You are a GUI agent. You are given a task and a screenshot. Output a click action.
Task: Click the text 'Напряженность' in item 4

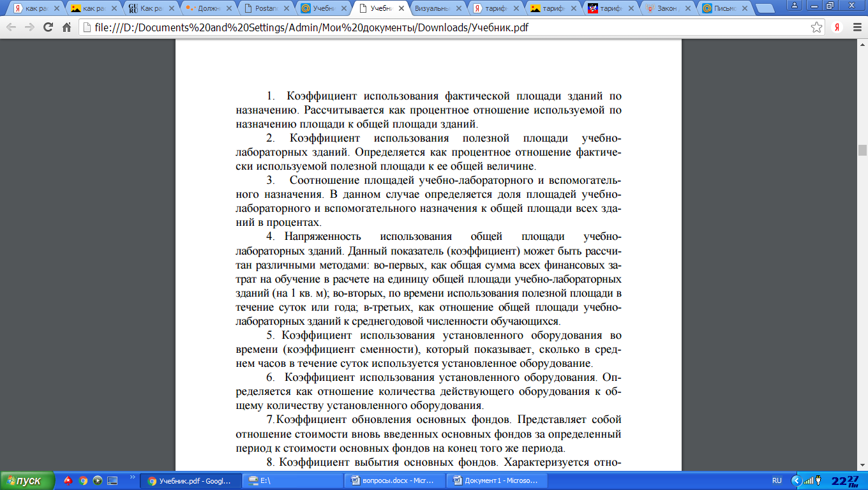click(324, 237)
